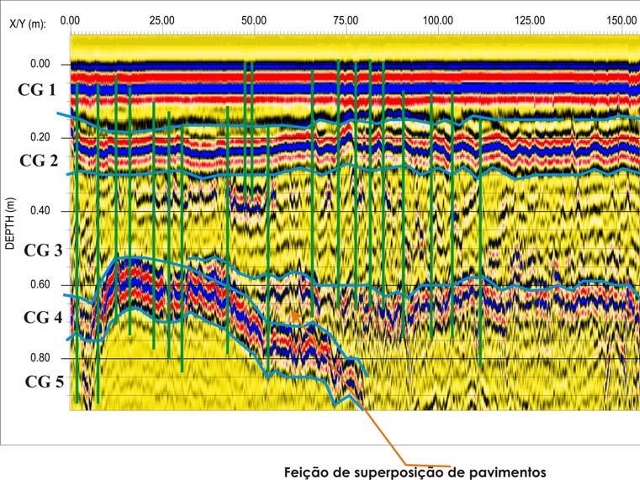The image size is (640, 480).
Task: Click the CG 4 layer label
Action: pos(43,317)
